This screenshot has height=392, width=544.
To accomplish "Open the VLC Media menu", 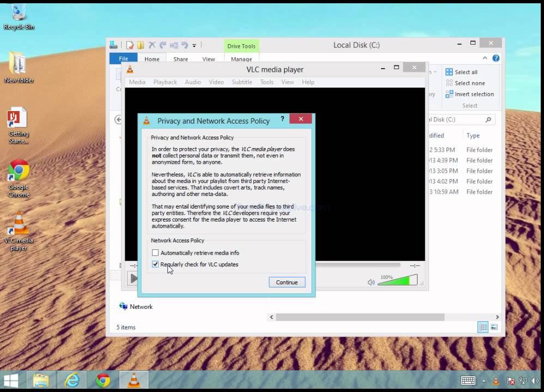I will tap(137, 82).
